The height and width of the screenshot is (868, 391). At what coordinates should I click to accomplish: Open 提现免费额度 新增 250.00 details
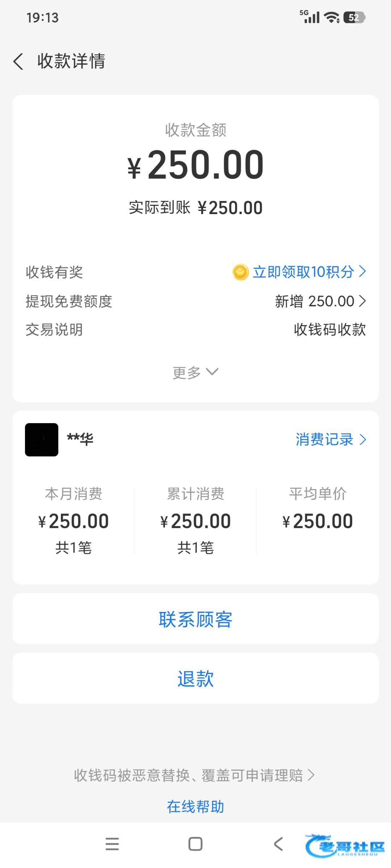click(x=320, y=301)
